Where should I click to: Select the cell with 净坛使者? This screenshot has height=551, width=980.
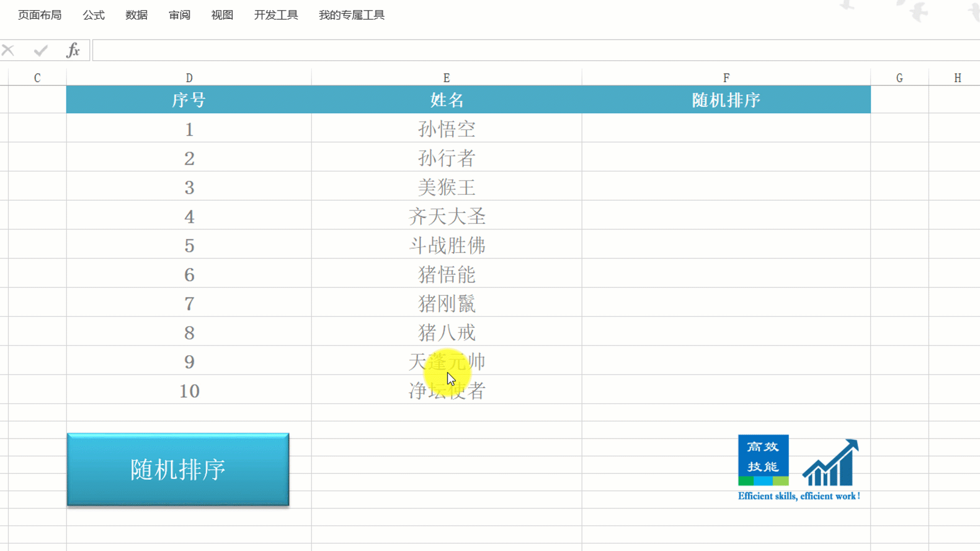click(447, 390)
